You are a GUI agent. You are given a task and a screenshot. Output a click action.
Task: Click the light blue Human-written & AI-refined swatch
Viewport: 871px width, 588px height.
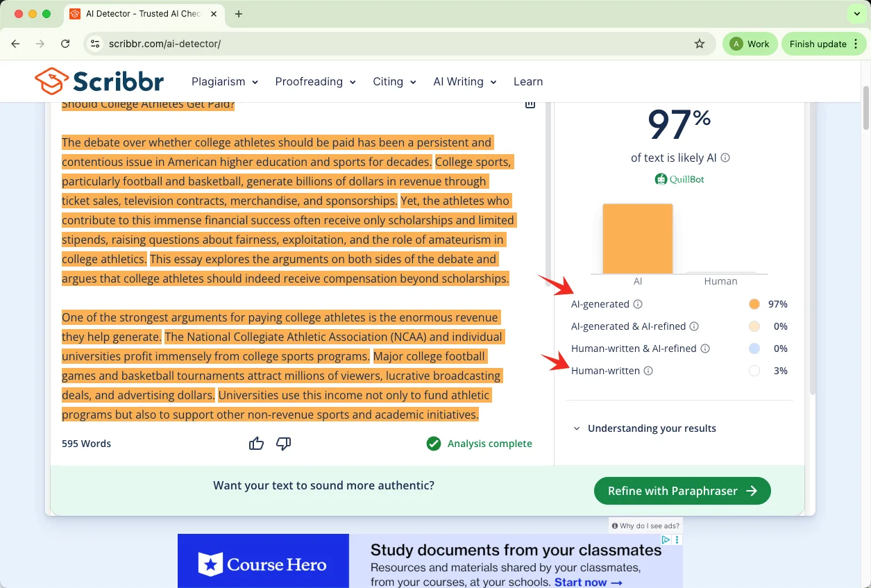(x=754, y=348)
